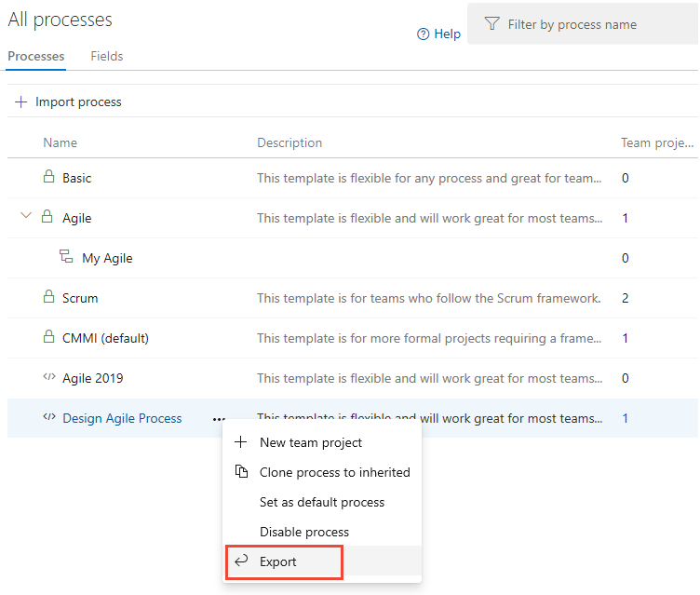This screenshot has width=700, height=595.
Task: Click the Description column header
Action: coord(289,143)
